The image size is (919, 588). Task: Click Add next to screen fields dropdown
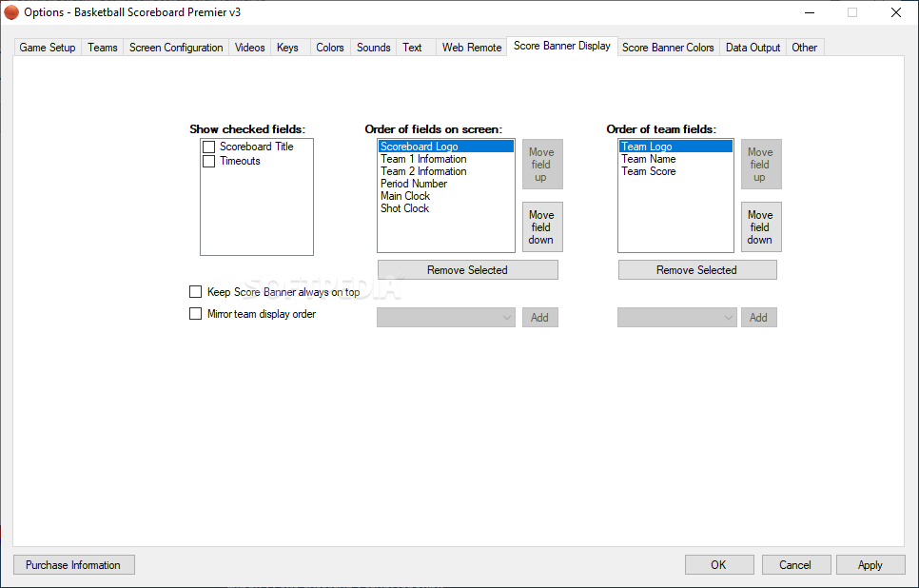(539, 317)
